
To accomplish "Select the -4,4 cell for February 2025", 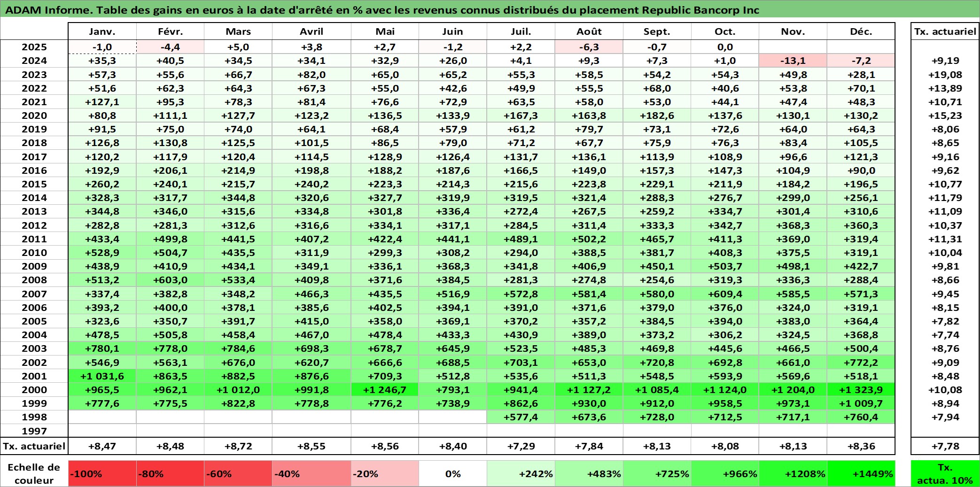I will click(170, 47).
